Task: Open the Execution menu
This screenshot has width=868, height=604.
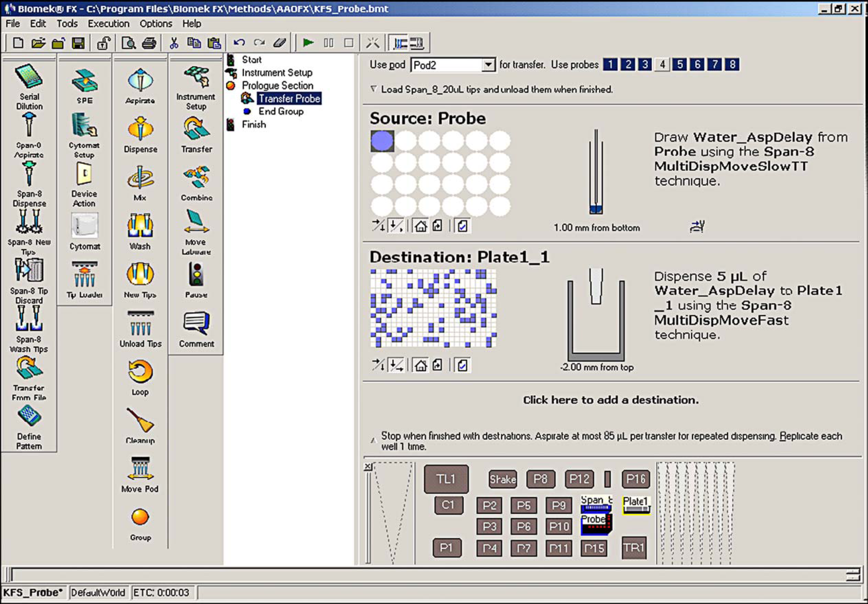Action: pos(108,24)
